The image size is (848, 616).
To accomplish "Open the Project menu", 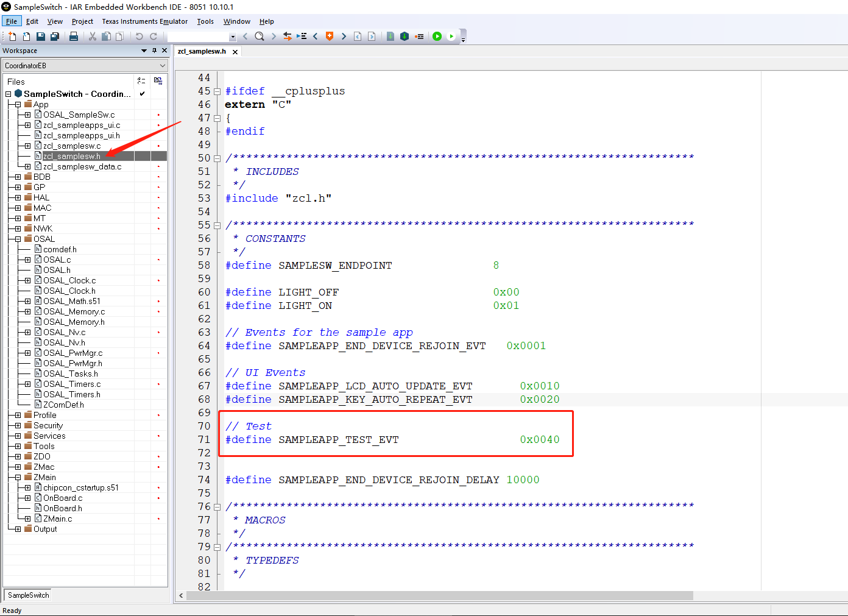I will [82, 21].
